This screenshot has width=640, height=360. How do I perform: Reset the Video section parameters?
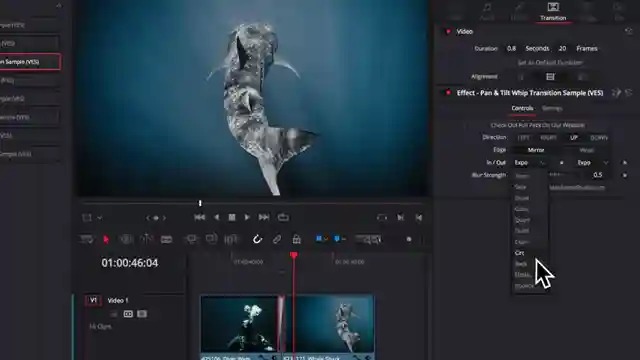point(629,31)
